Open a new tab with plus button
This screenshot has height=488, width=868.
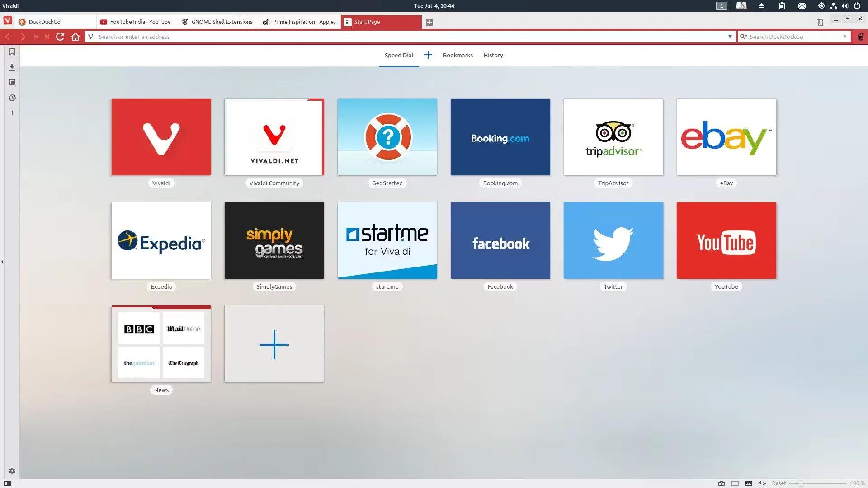point(429,22)
